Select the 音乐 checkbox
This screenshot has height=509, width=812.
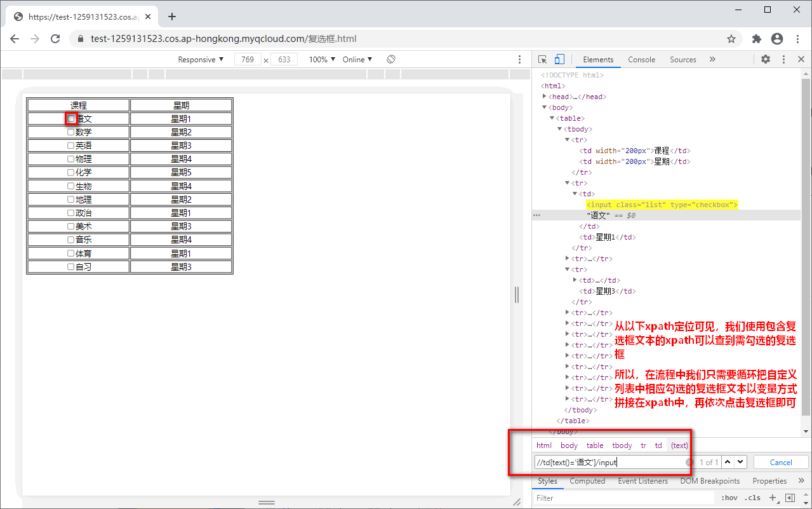click(x=71, y=240)
